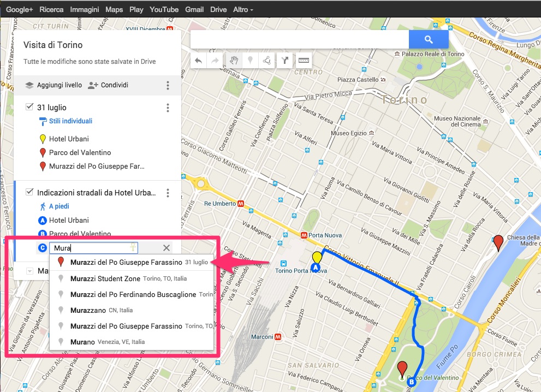Select the add directions tool
Image resolution: width=541 pixels, height=392 pixels.
tap(284, 61)
